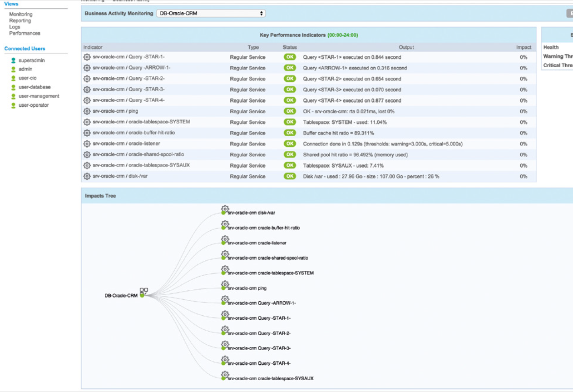Click the user-cio avatar icon
The width and height of the screenshot is (573, 392).
[14, 78]
